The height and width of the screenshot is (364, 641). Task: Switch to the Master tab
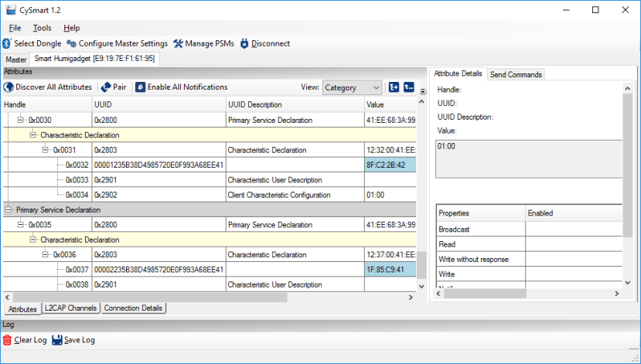click(16, 60)
